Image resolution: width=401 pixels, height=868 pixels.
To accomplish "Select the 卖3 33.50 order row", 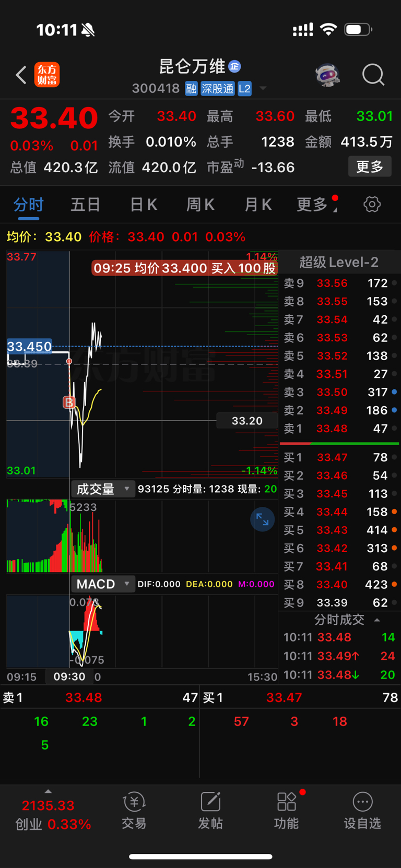I will (339, 392).
